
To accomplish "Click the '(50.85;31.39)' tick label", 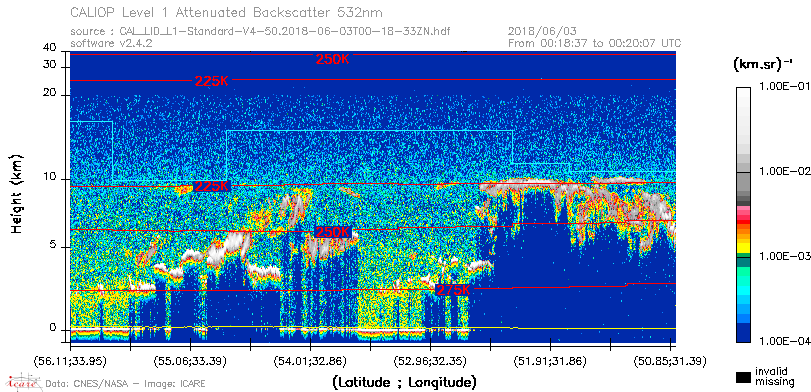I will click(670, 360).
